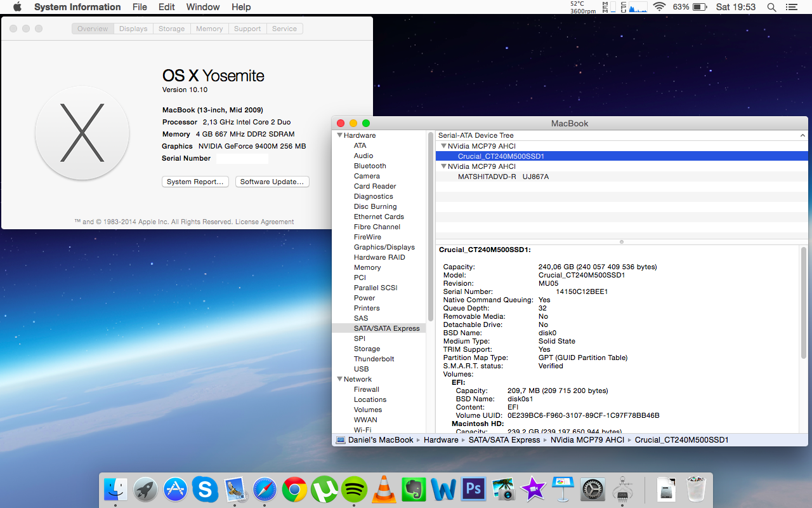Launch Microsoft Word from the Dock
The height and width of the screenshot is (508, 812).
coord(443,489)
